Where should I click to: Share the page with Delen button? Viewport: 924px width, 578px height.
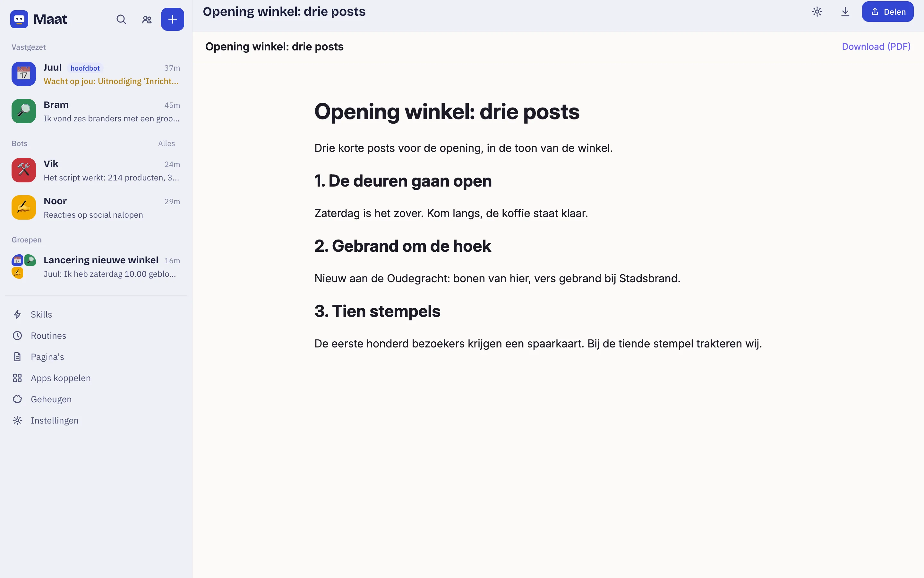pos(887,12)
